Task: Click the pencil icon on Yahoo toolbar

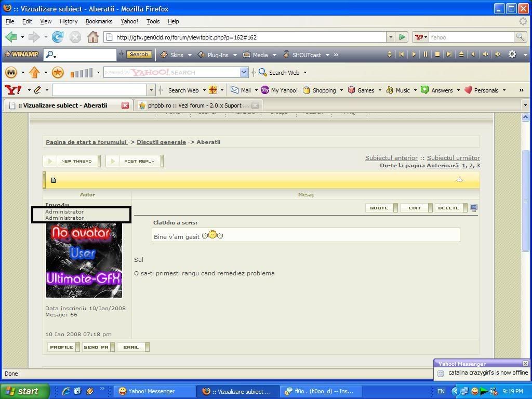Action: [x=37, y=90]
